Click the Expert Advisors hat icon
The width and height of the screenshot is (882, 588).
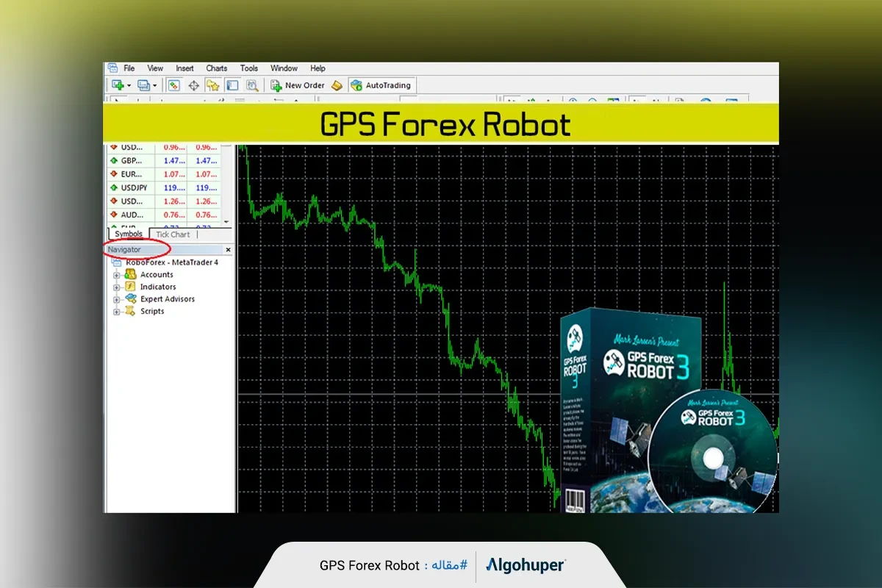tap(130, 299)
